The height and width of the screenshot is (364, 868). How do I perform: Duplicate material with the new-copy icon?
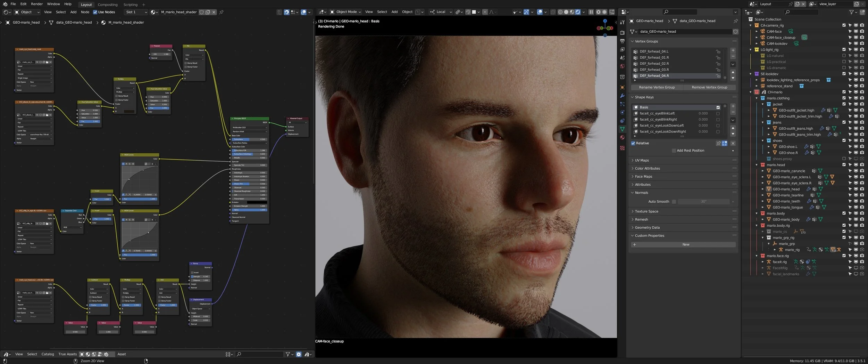click(208, 12)
